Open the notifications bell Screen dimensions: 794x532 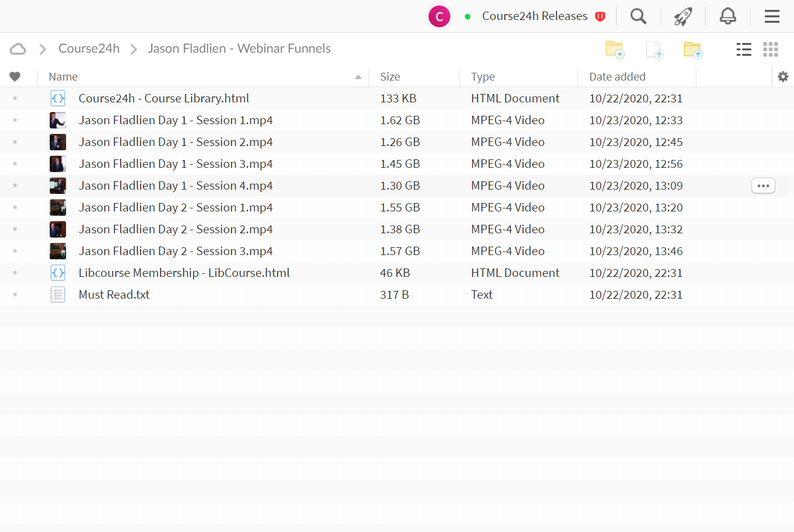pos(728,16)
